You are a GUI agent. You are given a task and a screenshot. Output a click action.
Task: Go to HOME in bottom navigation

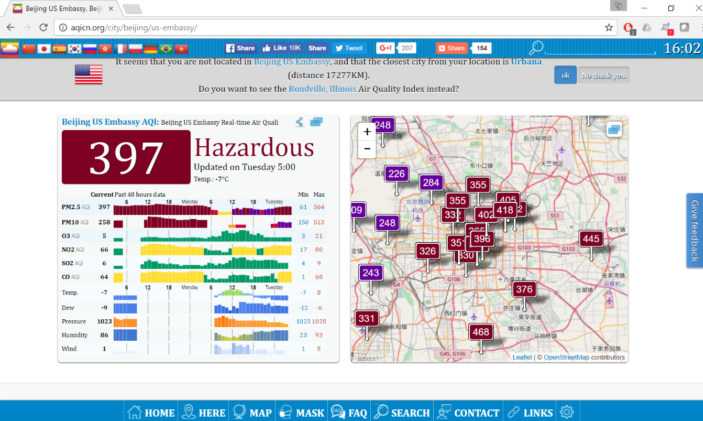point(151,412)
